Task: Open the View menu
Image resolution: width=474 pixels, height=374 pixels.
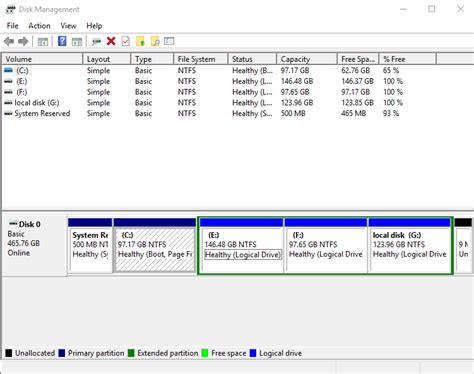Action: pyautogui.click(x=68, y=26)
